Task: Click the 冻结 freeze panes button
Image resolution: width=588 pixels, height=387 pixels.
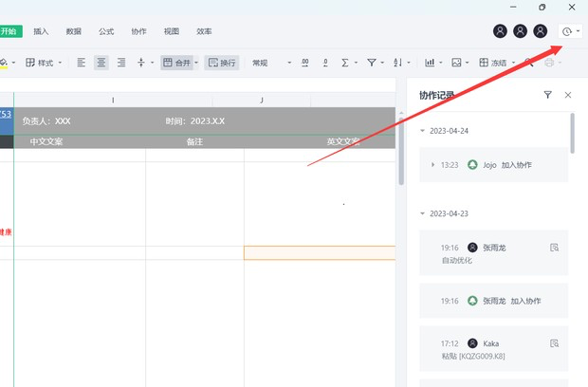Action: tap(493, 63)
